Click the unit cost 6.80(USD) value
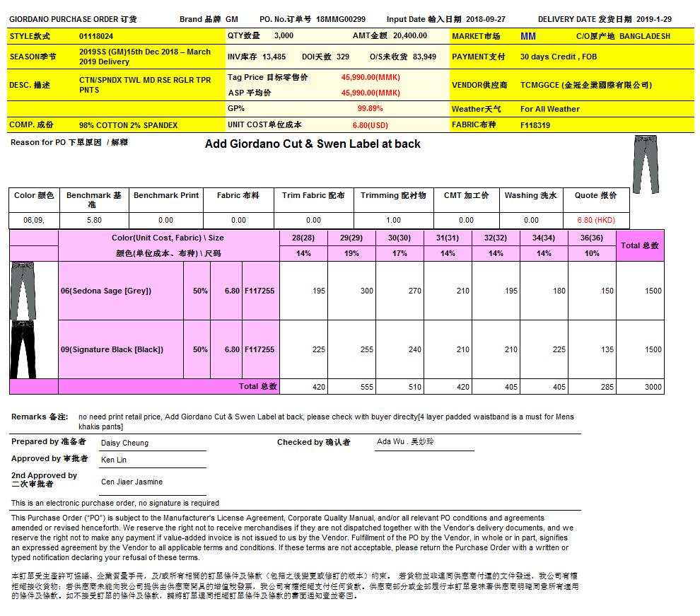This screenshot has width=700, height=616. [370, 125]
